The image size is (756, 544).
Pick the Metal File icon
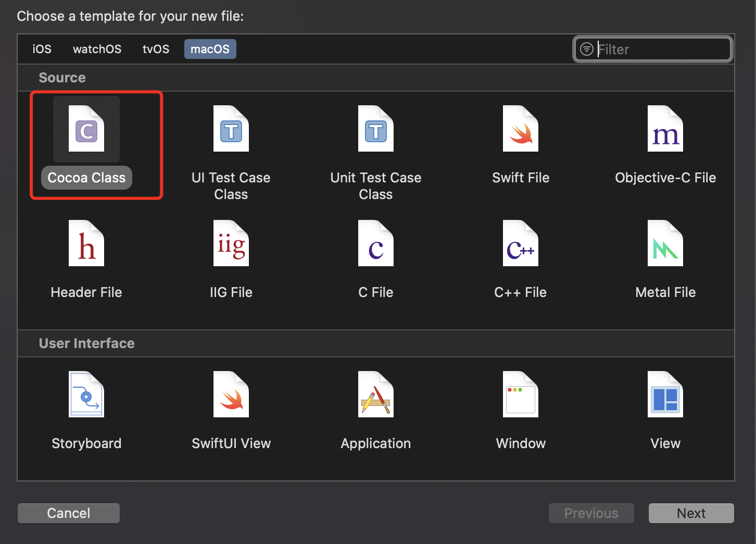point(665,243)
